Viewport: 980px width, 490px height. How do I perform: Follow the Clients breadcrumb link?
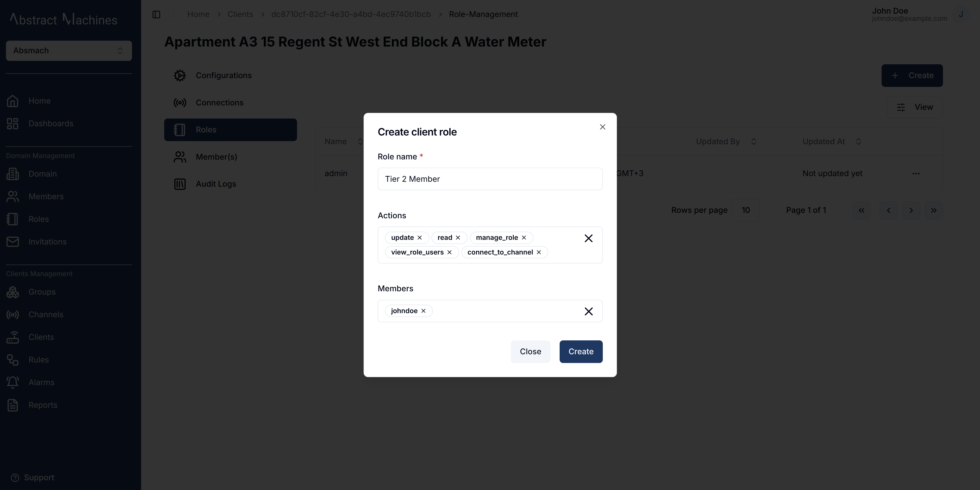pyautogui.click(x=240, y=14)
